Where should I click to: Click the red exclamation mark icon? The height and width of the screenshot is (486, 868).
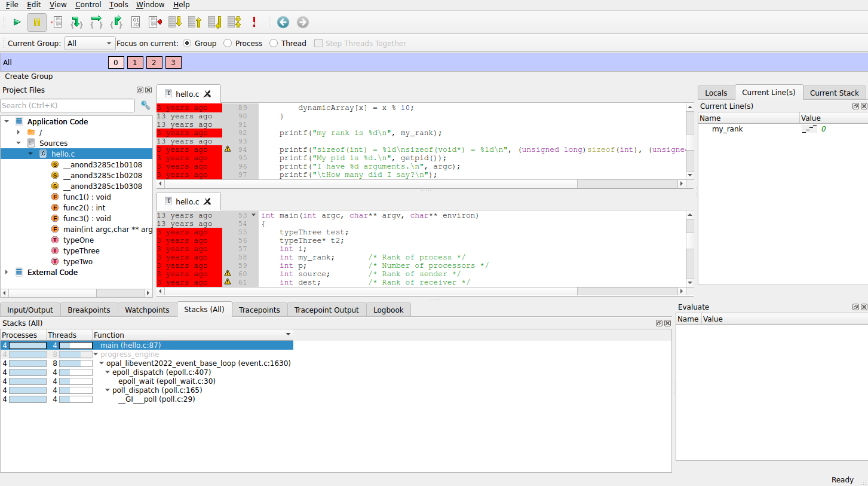(x=254, y=22)
